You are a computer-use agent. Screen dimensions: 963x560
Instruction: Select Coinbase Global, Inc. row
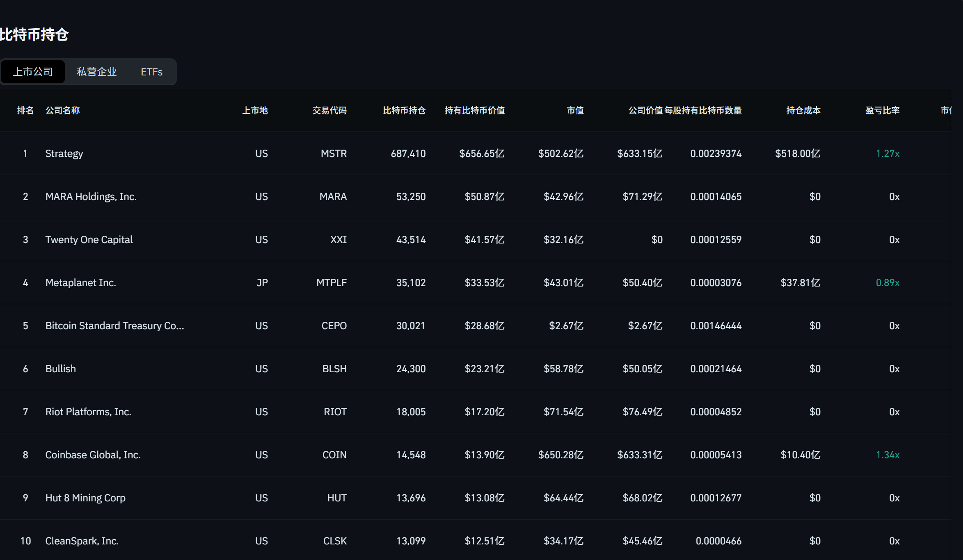click(93, 455)
